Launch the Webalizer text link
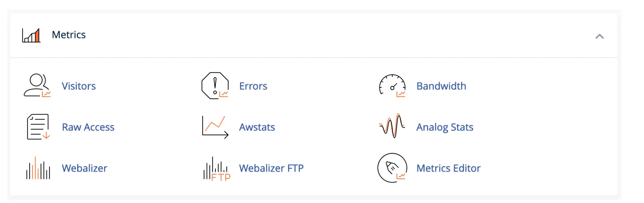This screenshot has width=644, height=203. (84, 168)
